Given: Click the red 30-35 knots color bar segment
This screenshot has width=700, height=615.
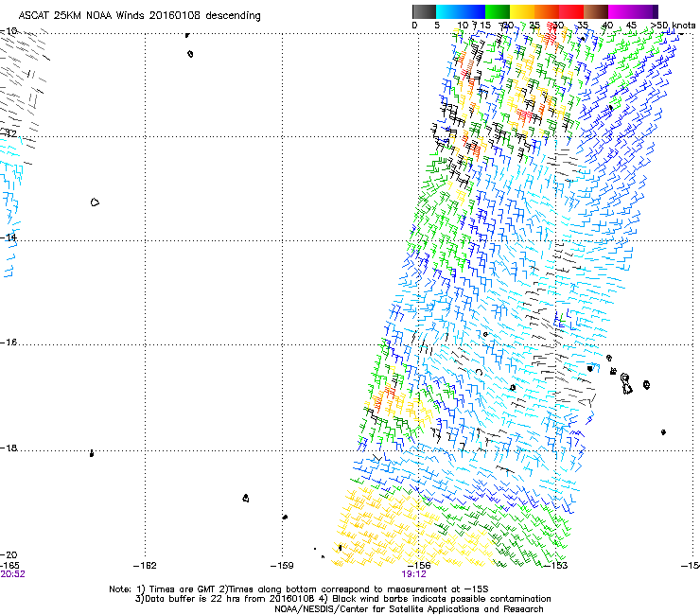Looking at the screenshot, I should pos(571,11).
